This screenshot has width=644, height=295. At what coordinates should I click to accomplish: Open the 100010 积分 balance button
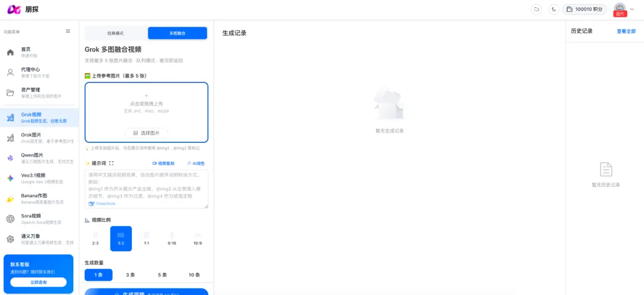tap(584, 9)
